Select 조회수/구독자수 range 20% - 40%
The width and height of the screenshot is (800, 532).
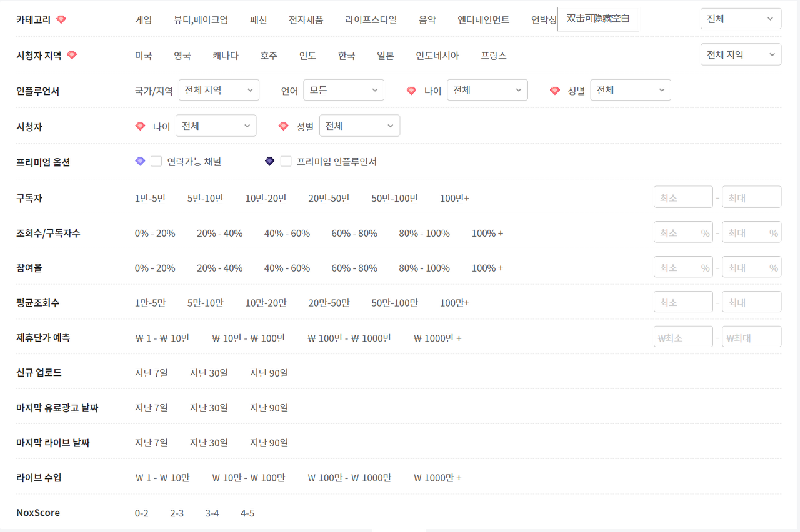(x=219, y=233)
